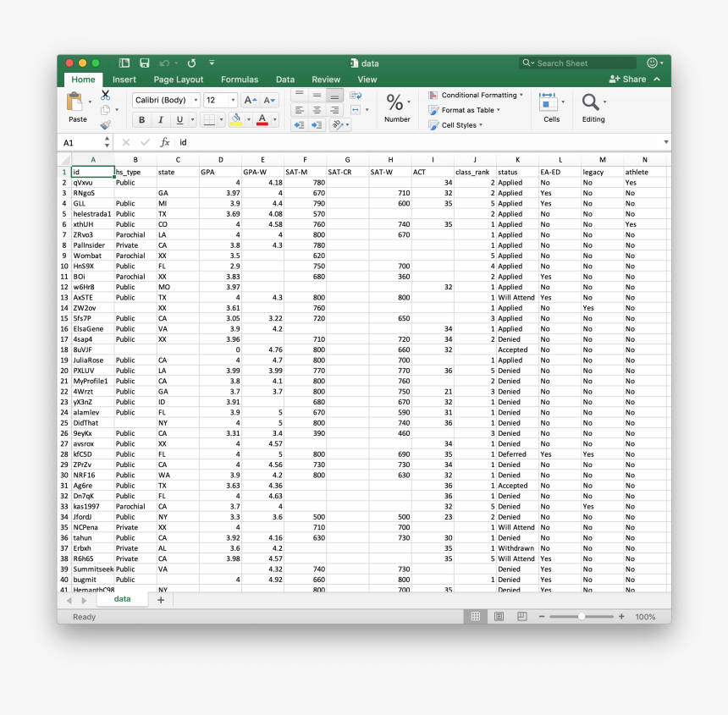This screenshot has height=715, width=728.
Task: Toggle Underline formatting
Action: 179,119
